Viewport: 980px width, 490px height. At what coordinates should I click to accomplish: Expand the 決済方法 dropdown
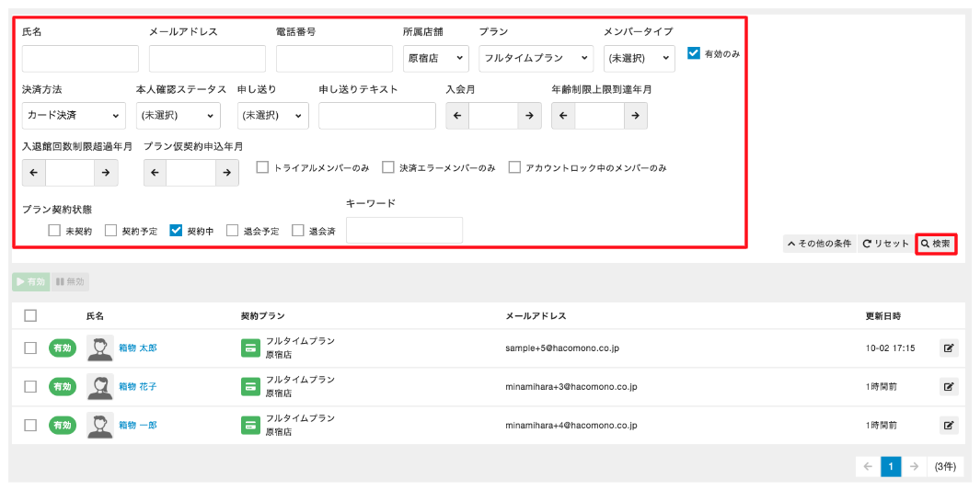pos(74,116)
